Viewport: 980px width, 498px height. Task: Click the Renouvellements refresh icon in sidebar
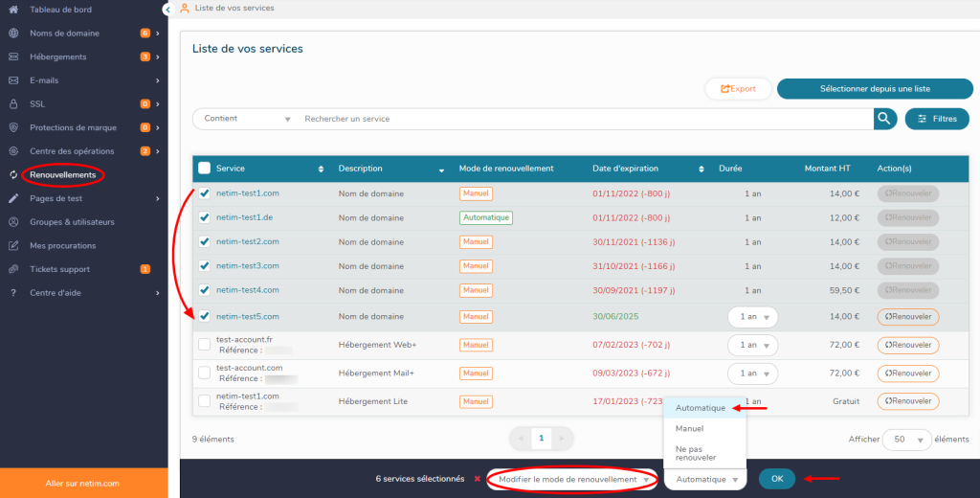point(13,175)
